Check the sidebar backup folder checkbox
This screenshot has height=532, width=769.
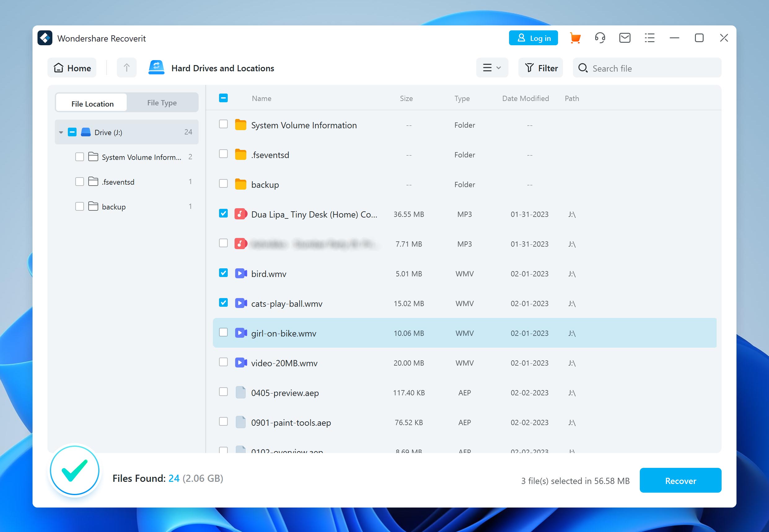click(79, 206)
